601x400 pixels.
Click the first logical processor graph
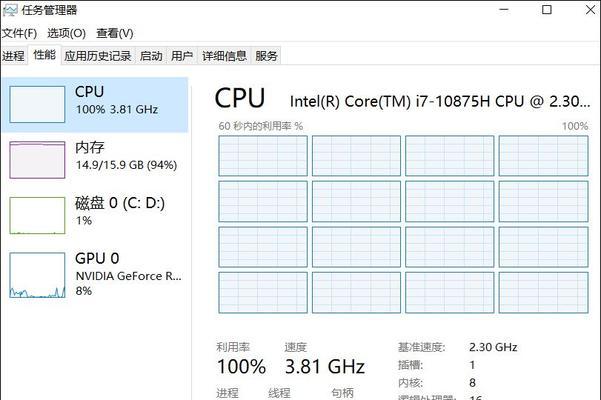coord(263,156)
